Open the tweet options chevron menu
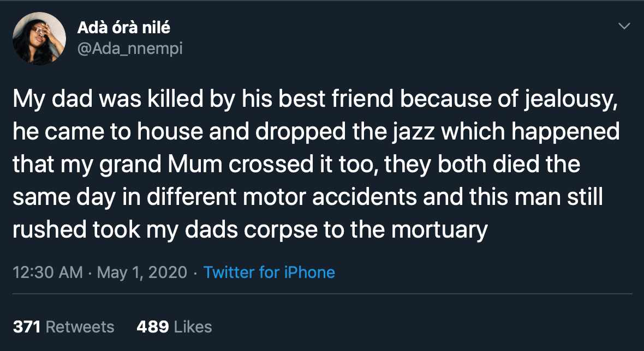644x351 pixels. tap(624, 26)
